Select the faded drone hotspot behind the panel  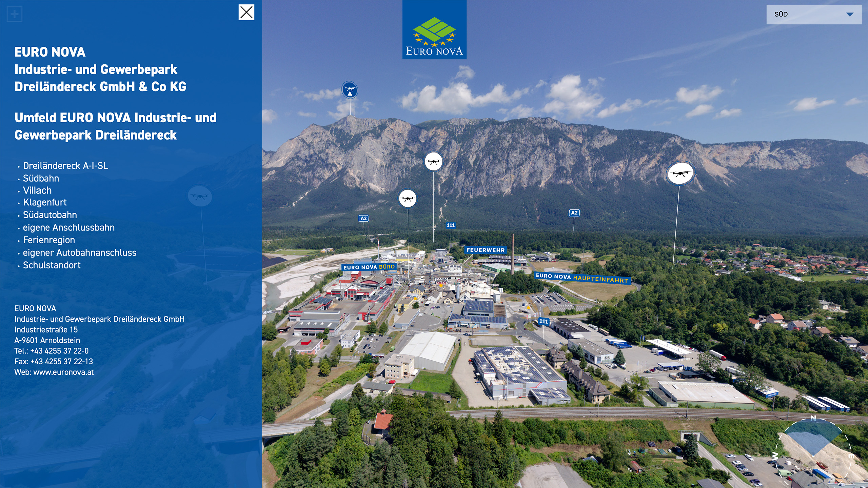pos(200,196)
